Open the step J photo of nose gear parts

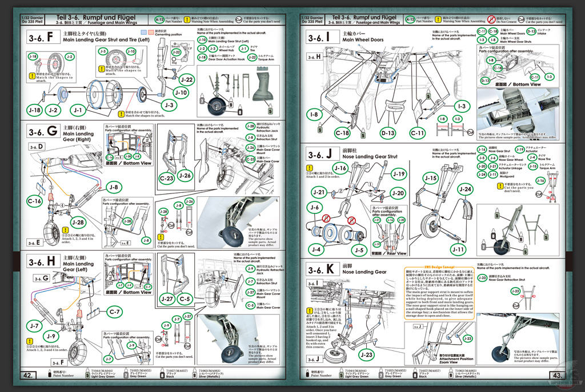pyautogui.click(x=518, y=230)
